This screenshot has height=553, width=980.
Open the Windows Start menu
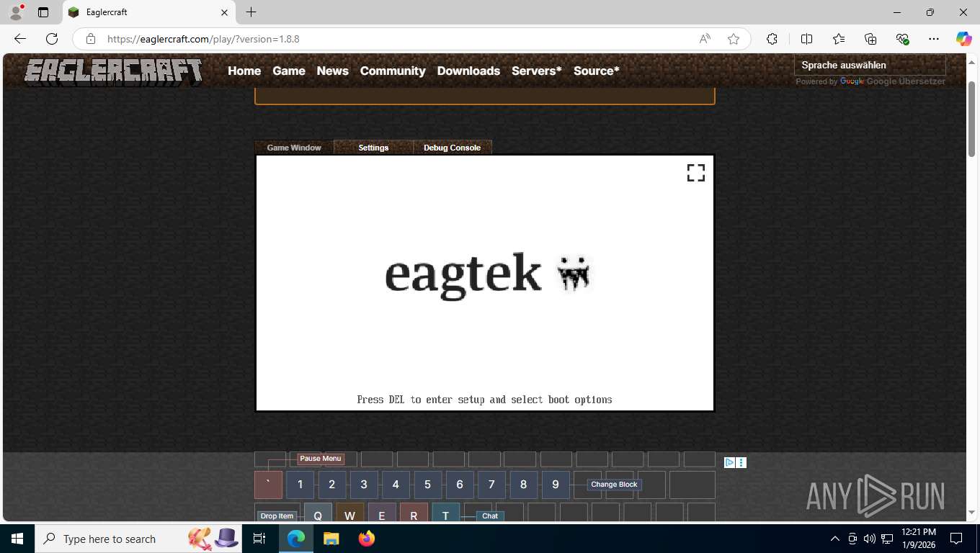17,539
